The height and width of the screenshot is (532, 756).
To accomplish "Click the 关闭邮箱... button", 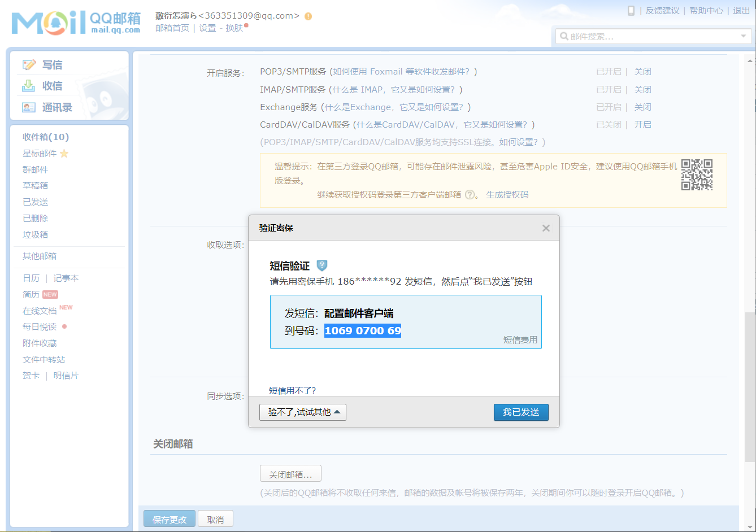I will coord(290,474).
